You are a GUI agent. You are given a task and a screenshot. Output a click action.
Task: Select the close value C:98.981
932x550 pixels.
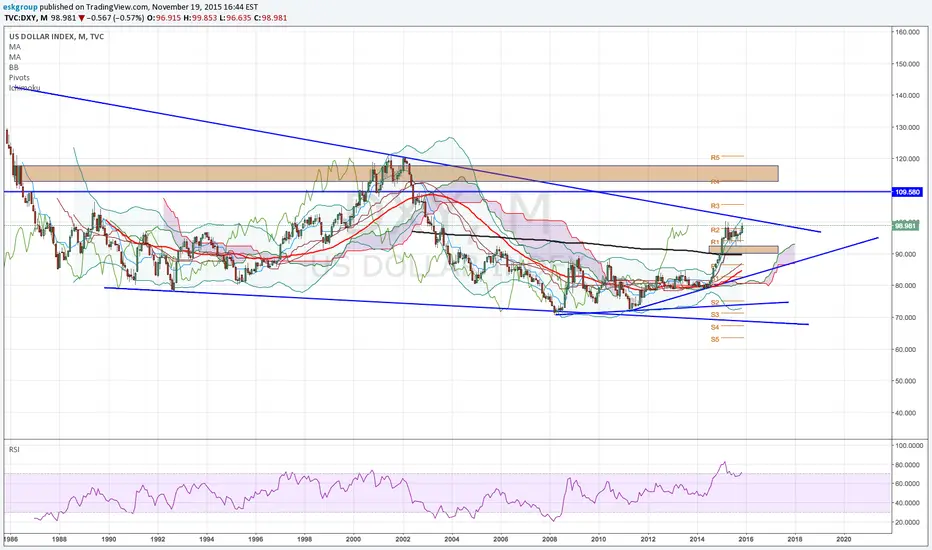(x=270, y=18)
